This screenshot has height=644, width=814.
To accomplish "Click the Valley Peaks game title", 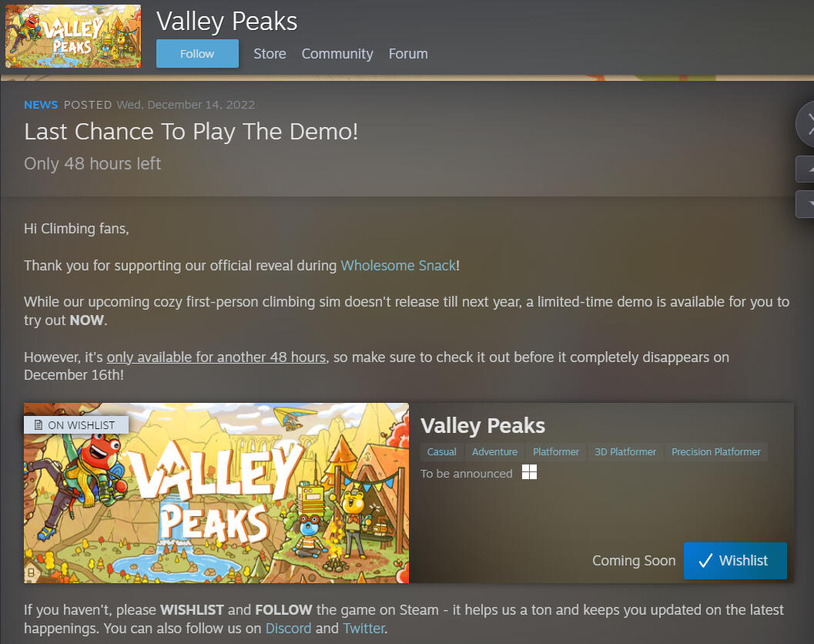I will [x=483, y=426].
